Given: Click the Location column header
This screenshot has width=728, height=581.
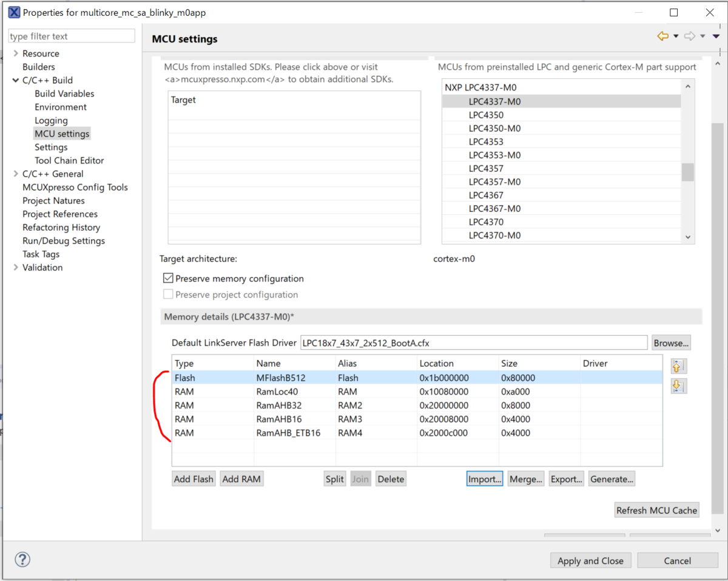Looking at the screenshot, I should click(457, 363).
